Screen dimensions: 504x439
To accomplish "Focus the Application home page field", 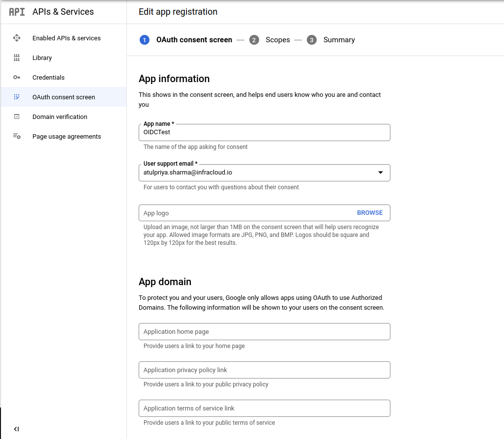I will pos(264,332).
